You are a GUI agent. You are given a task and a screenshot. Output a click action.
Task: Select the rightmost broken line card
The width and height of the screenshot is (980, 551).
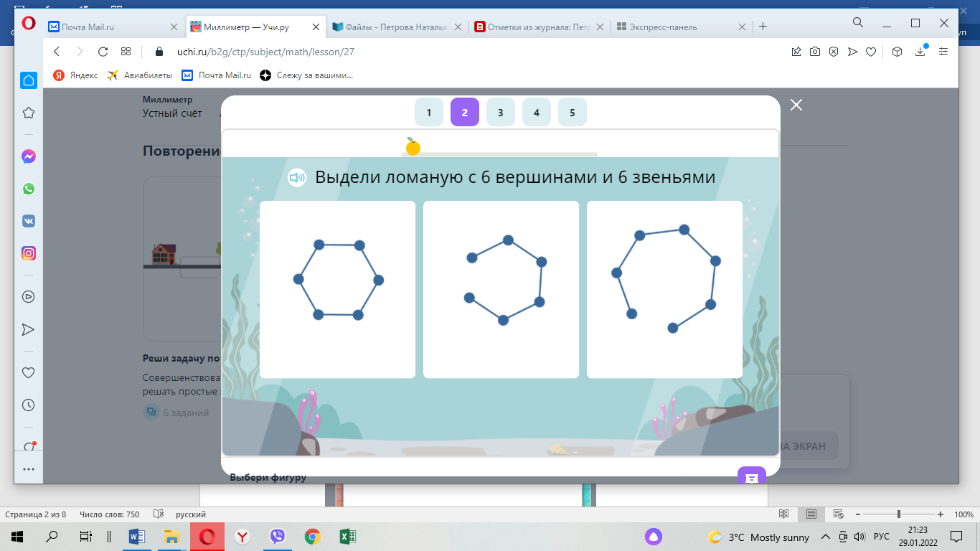pos(664,289)
